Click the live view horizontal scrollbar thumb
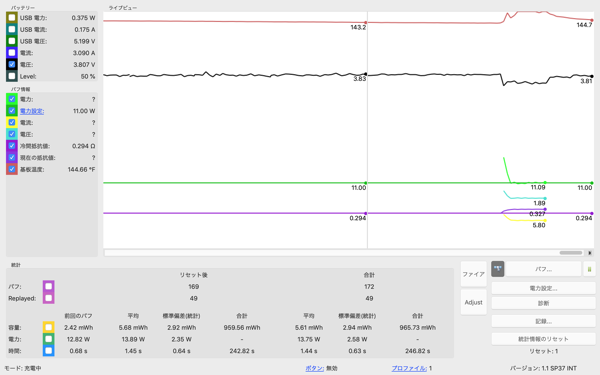 coord(571,253)
